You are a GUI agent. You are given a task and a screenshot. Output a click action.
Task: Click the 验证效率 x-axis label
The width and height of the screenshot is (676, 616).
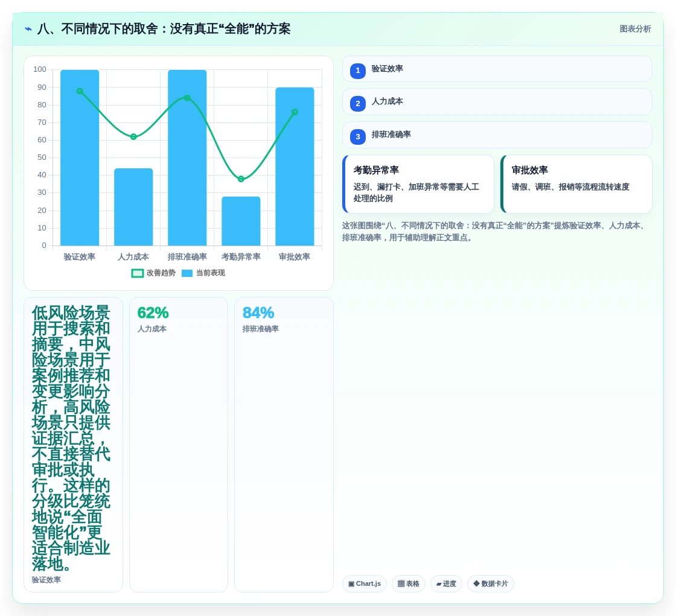click(x=80, y=257)
